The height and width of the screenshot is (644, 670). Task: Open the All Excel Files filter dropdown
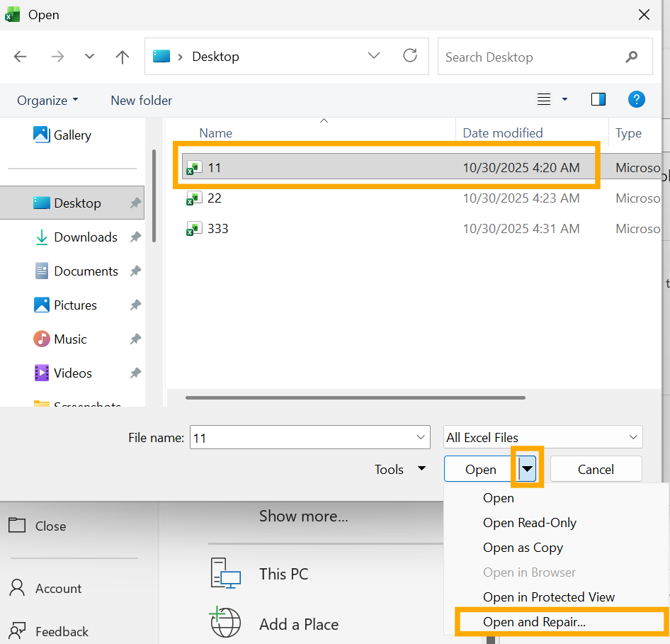click(543, 437)
